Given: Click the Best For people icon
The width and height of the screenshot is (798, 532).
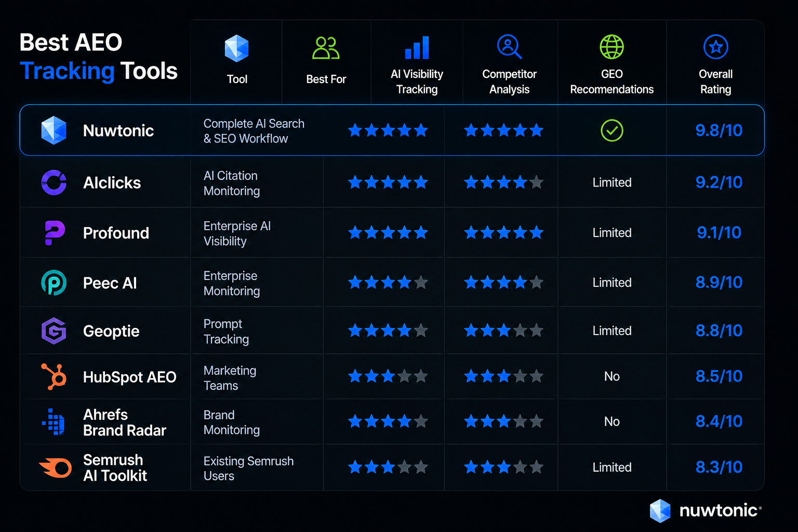Looking at the screenshot, I should click(326, 48).
